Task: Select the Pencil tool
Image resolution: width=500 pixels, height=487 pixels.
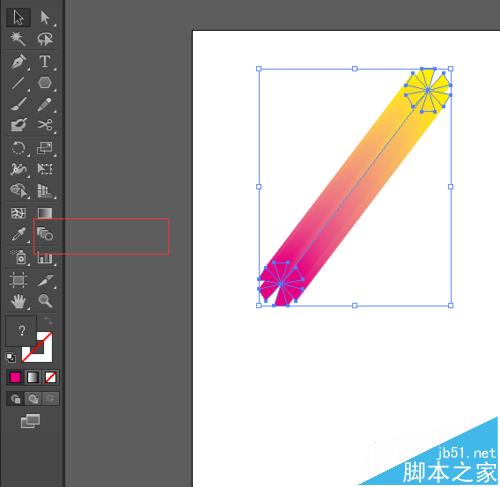Action: (x=45, y=104)
